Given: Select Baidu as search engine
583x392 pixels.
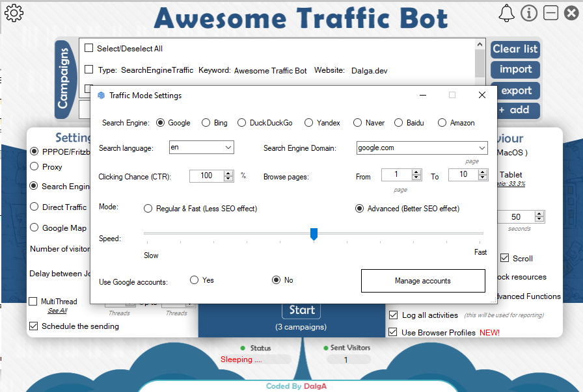Looking at the screenshot, I should [x=398, y=123].
